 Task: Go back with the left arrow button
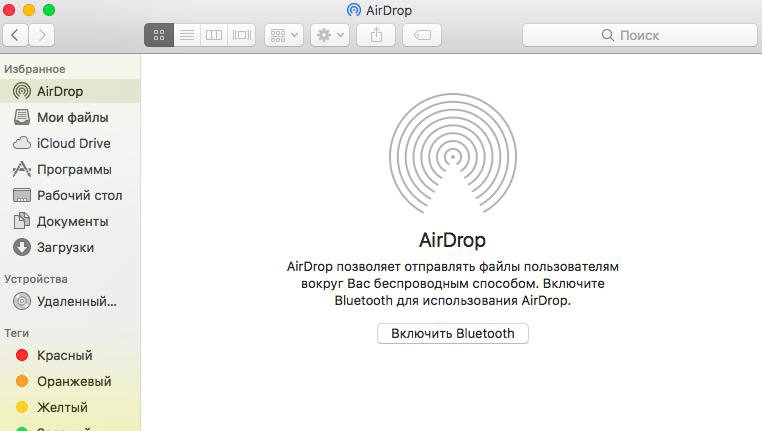click(15, 35)
